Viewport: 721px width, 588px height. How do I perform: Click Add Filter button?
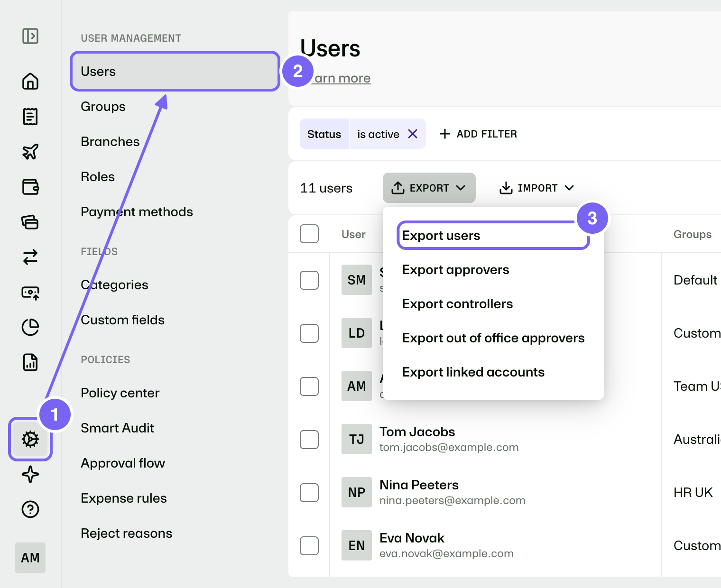pyautogui.click(x=478, y=134)
